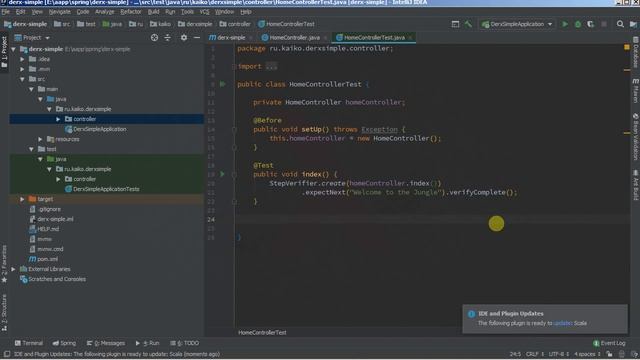Open Search Everywhere magnifier icon
Screen dimensions: 640x360
(620, 24)
